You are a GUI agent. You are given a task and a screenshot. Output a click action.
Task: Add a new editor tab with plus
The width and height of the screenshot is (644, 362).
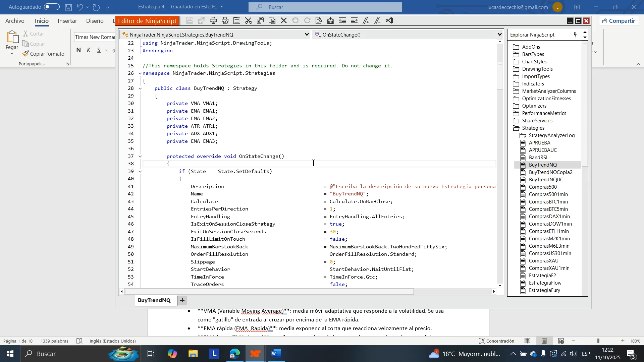click(182, 300)
